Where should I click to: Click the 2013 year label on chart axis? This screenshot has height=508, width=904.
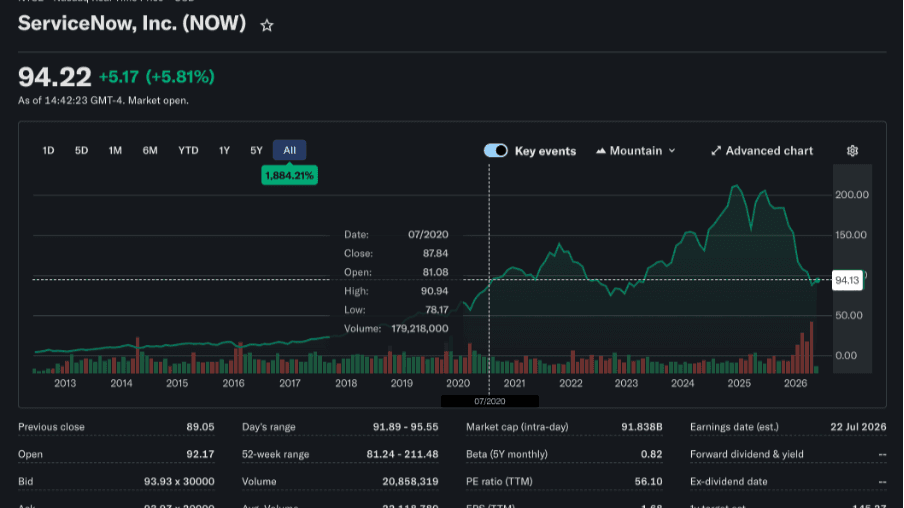click(x=65, y=383)
